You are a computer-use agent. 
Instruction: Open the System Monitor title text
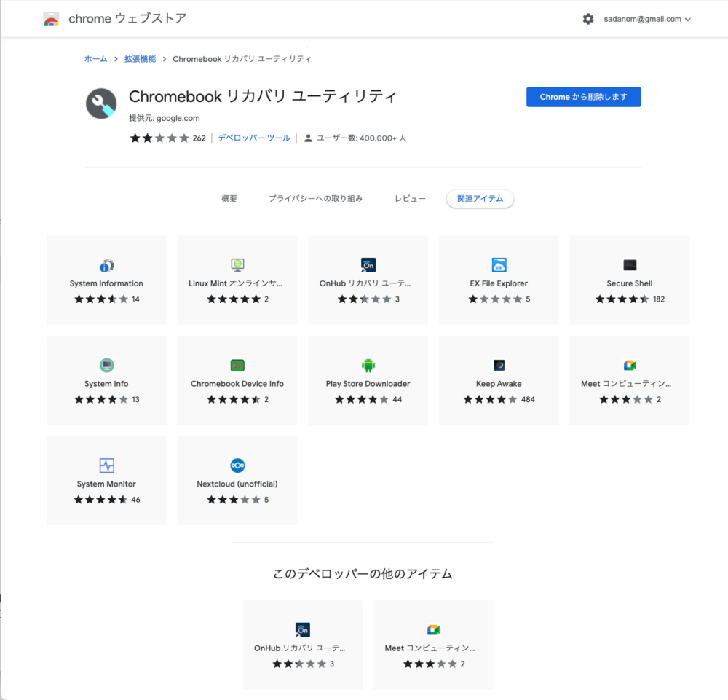point(106,484)
